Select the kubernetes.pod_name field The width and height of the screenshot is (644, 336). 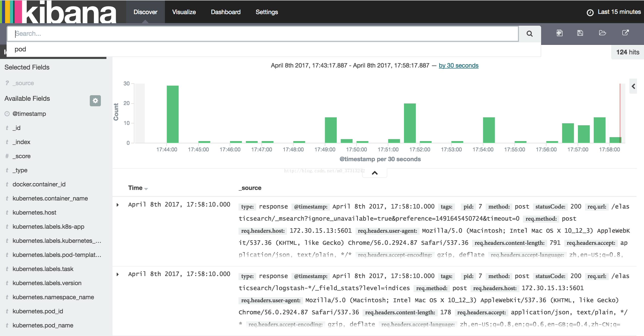pos(43,325)
